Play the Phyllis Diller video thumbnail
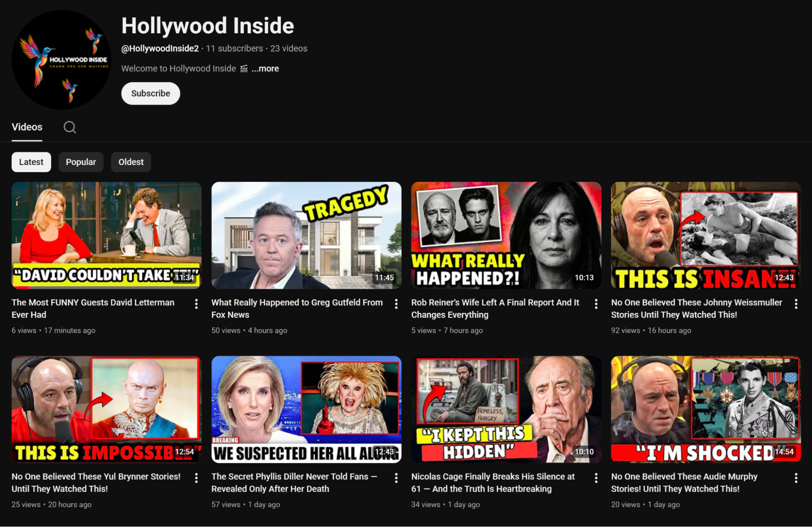The height and width of the screenshot is (527, 812). [x=306, y=409]
